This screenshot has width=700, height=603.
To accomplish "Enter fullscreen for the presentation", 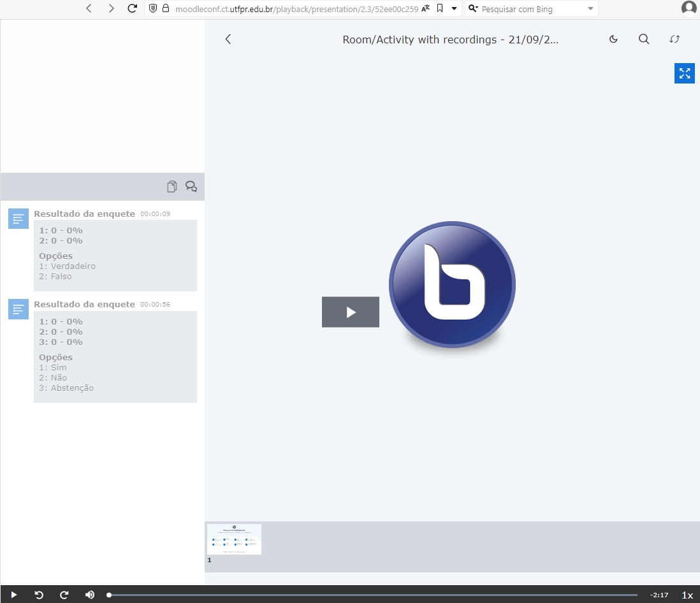I will pyautogui.click(x=684, y=73).
